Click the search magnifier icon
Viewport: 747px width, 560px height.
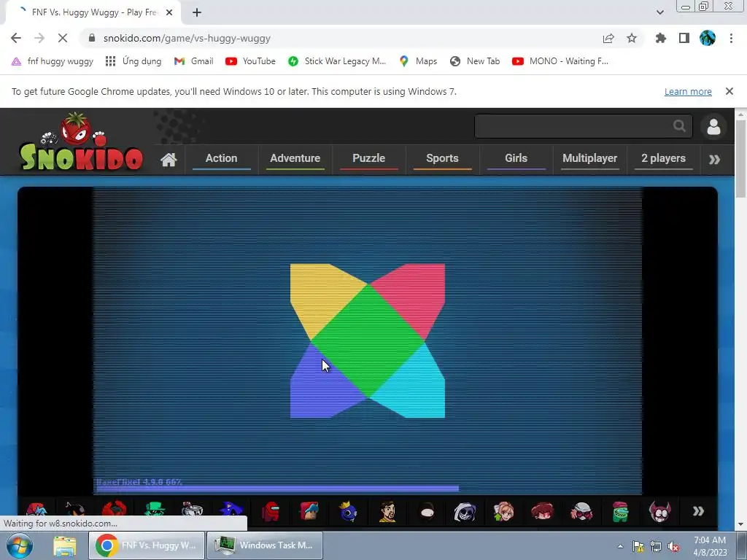pos(679,125)
